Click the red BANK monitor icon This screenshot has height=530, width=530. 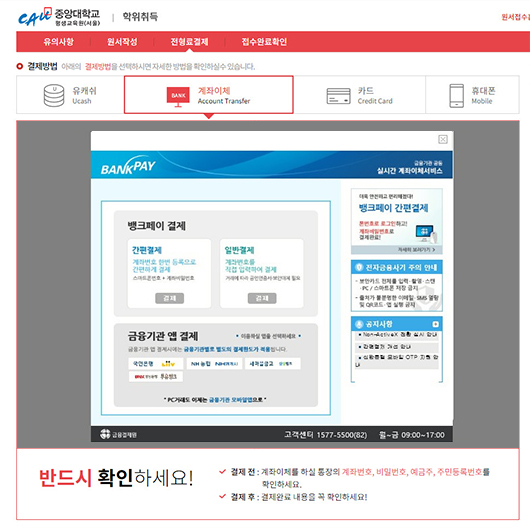tap(178, 97)
